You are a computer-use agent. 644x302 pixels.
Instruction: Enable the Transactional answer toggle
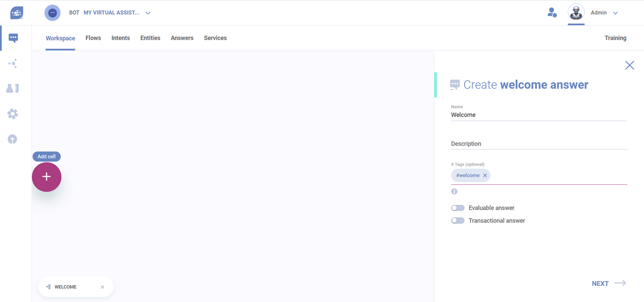tap(458, 221)
